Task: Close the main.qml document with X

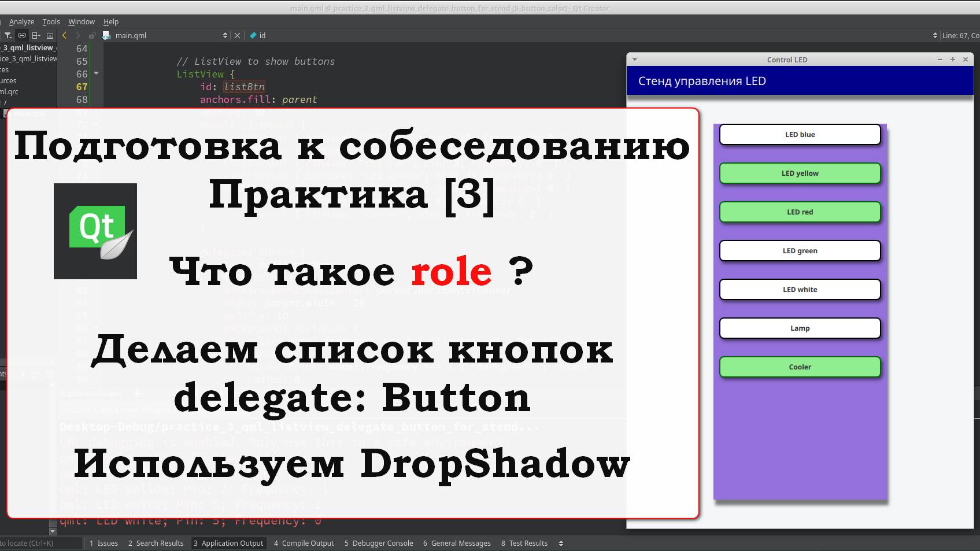Action: pyautogui.click(x=237, y=35)
